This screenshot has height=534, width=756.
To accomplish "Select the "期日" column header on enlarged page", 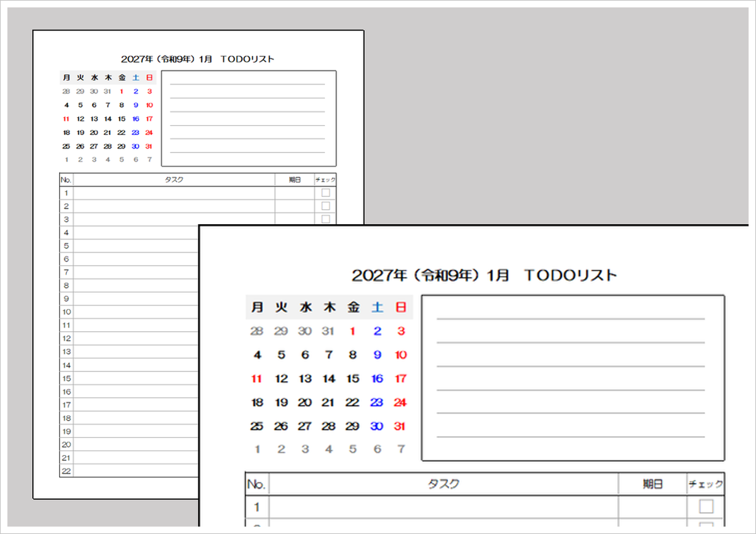I will point(653,484).
